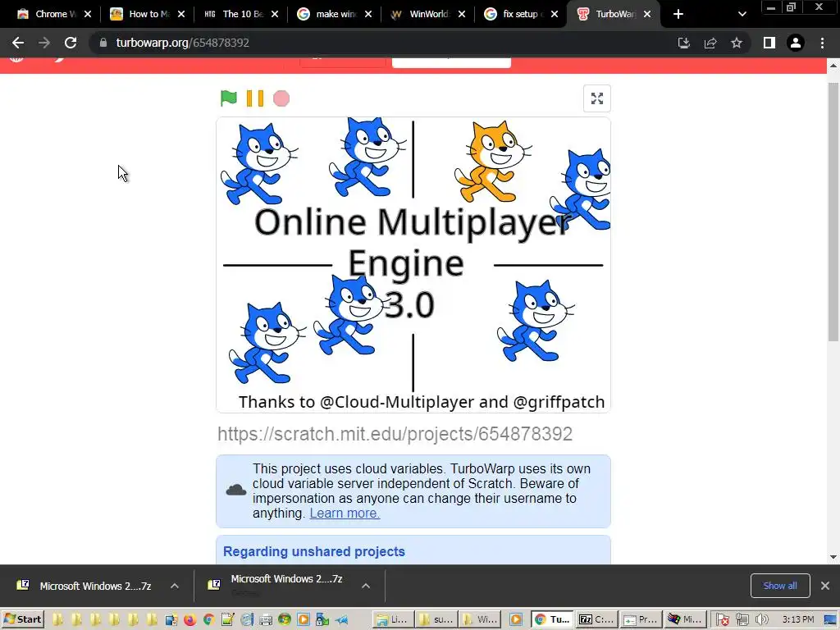Launch Chrome from the quick launch bar
This screenshot has height=630, width=840.
tap(208, 620)
